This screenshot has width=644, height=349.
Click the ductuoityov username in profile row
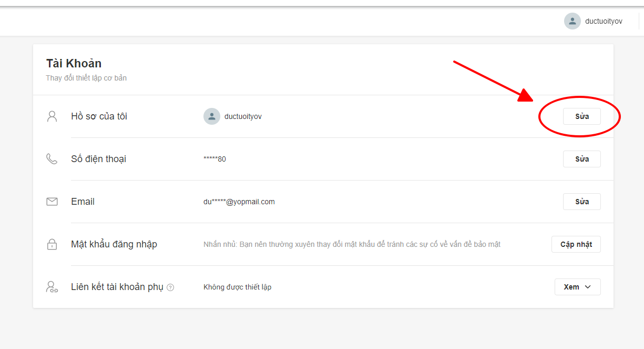pyautogui.click(x=243, y=116)
